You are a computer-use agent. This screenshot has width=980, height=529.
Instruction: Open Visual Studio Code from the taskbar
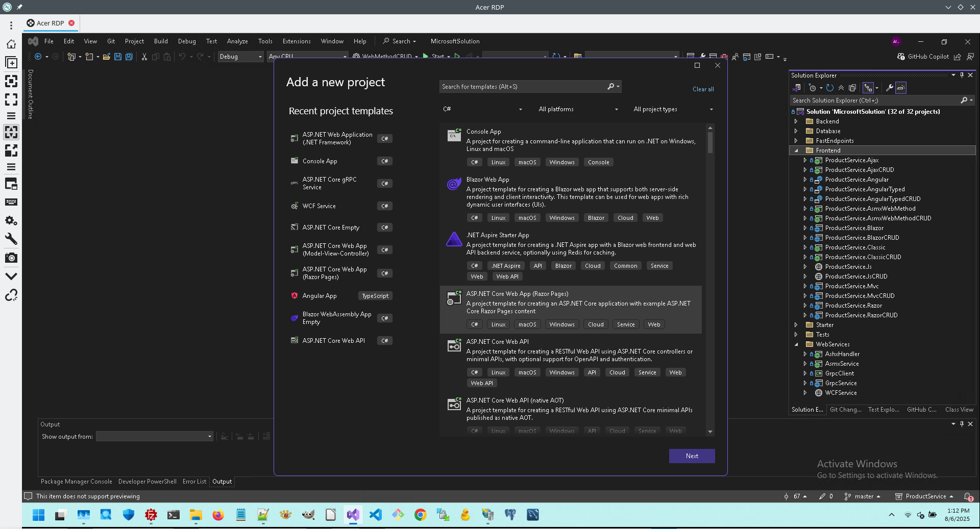[x=375, y=515]
